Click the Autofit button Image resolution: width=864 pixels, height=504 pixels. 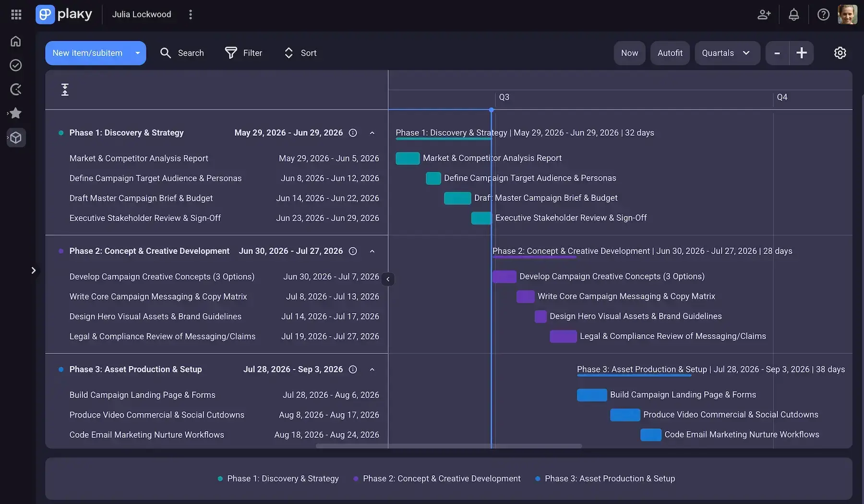coord(670,53)
